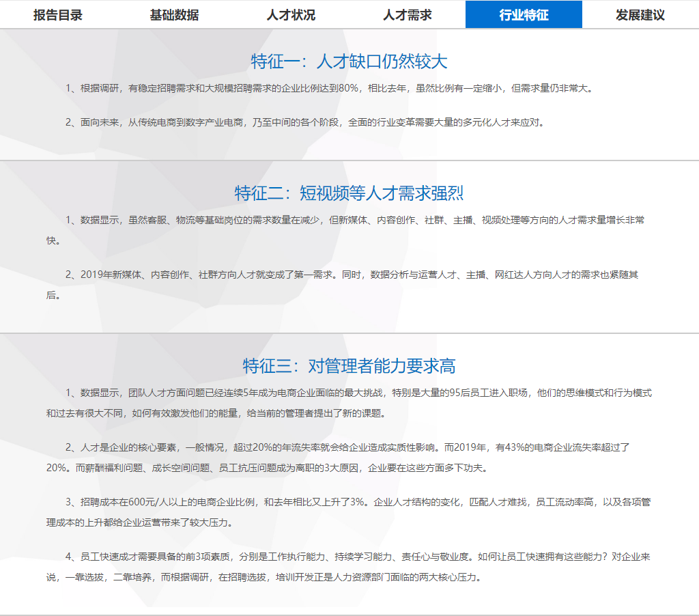
Task: Click paragraph starting 2、面向未来，从传统电商
Action: click(x=305, y=122)
